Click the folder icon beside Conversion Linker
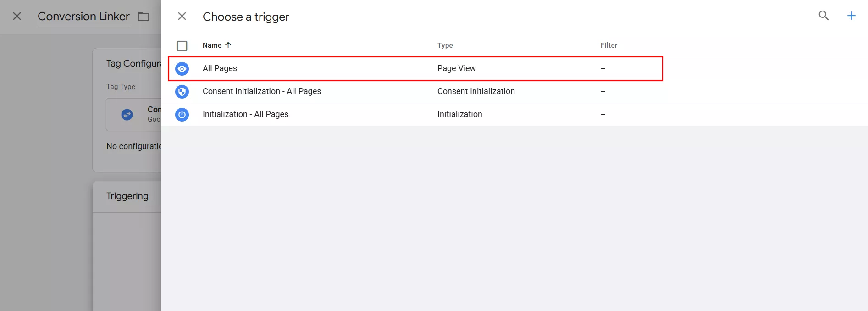The width and height of the screenshot is (868, 311). click(x=144, y=17)
